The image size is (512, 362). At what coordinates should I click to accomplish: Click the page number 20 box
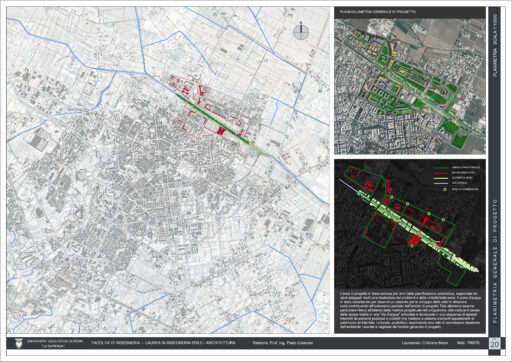[x=494, y=343]
